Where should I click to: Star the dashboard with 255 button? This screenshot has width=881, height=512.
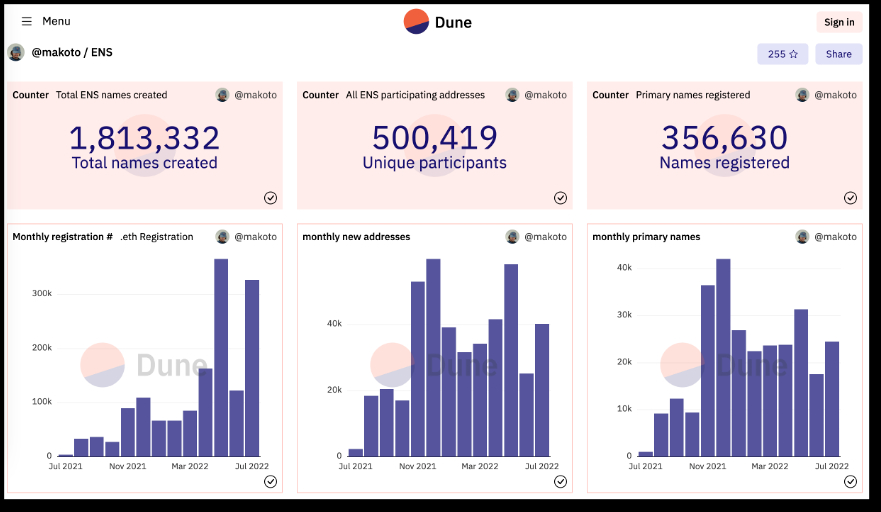[x=782, y=54]
